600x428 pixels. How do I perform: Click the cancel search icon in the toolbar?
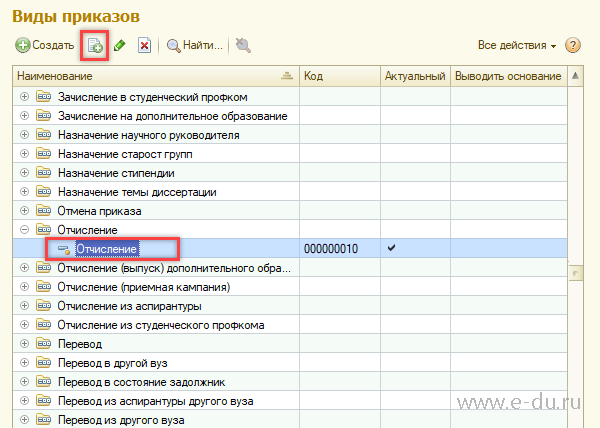coord(243,46)
